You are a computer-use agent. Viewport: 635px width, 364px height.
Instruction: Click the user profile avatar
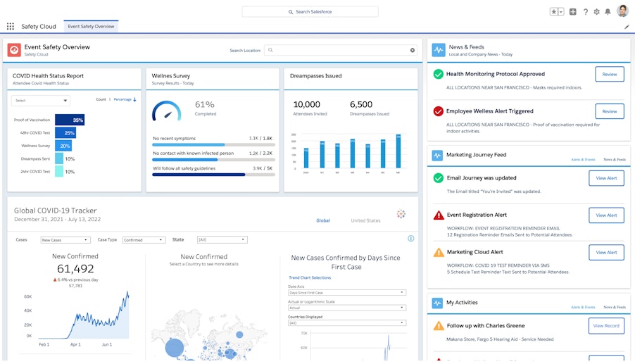click(622, 11)
